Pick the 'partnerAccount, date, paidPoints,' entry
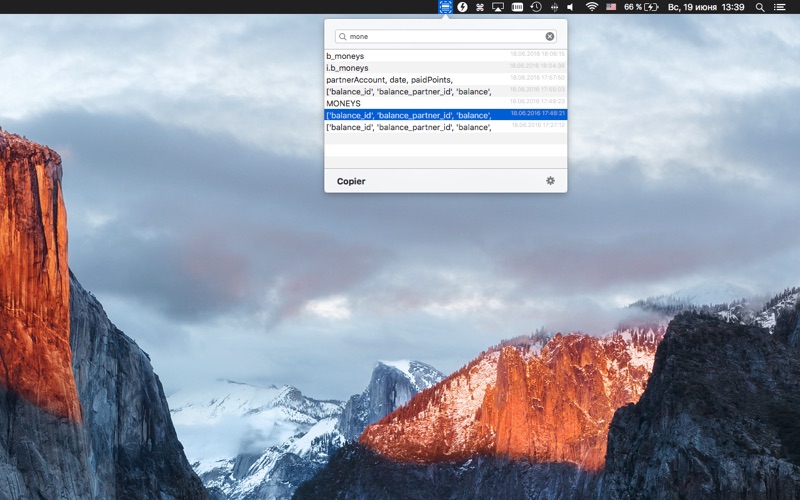 (445, 80)
